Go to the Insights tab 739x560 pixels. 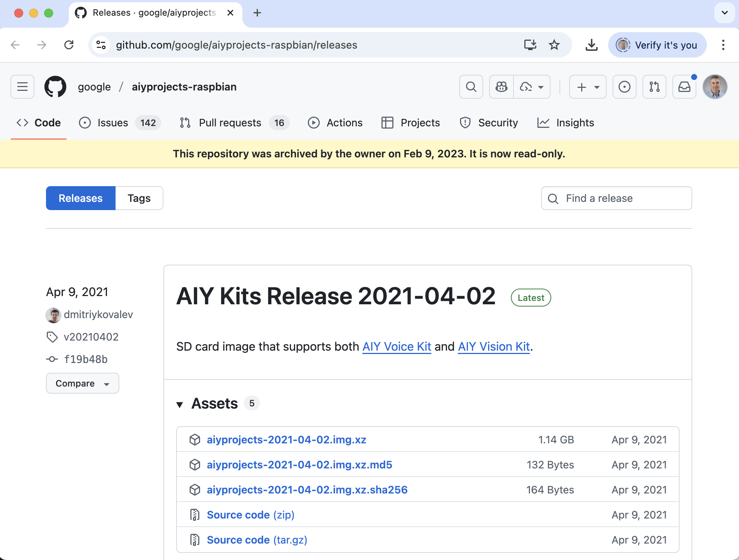point(574,123)
